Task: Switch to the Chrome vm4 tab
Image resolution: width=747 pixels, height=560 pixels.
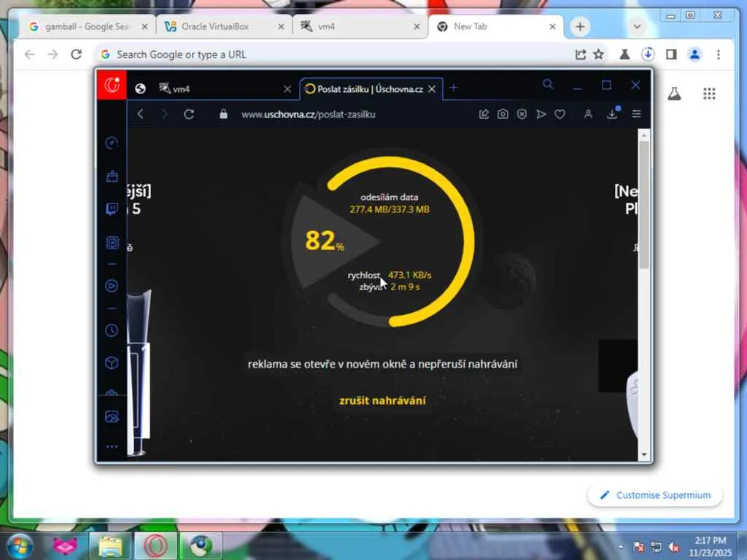Action: (360, 27)
